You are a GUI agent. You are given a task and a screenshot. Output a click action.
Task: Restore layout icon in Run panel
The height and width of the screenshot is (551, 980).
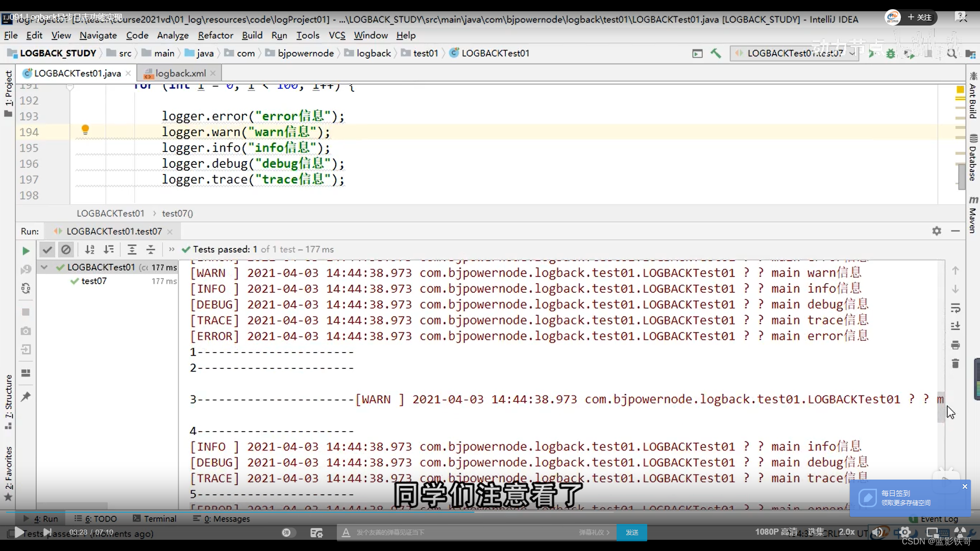tap(26, 373)
